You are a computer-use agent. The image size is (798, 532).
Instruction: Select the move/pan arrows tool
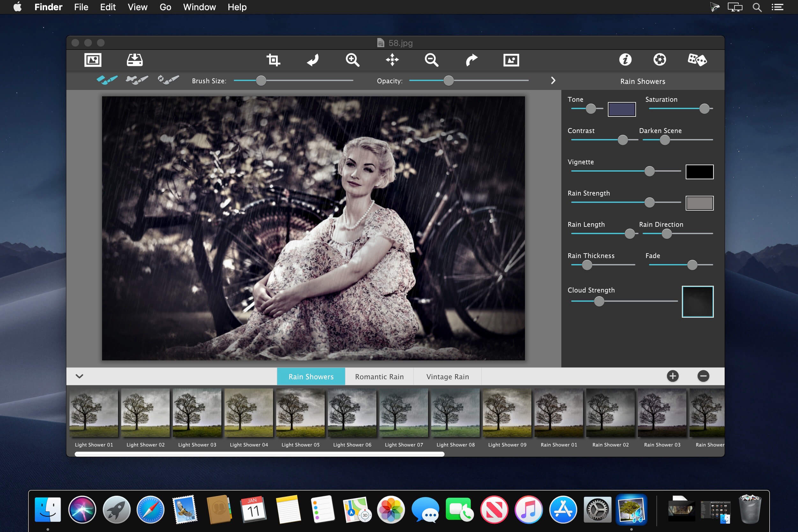pyautogui.click(x=392, y=60)
